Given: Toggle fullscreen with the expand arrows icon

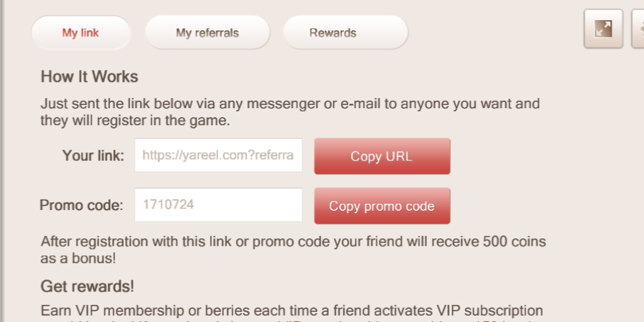Looking at the screenshot, I should click(603, 29).
